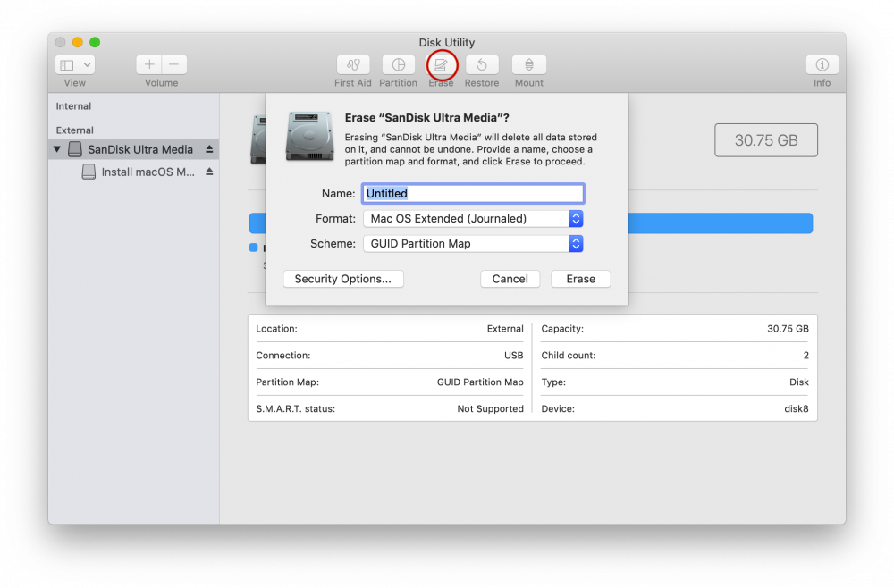The height and width of the screenshot is (588, 894).
Task: Click the Name text field
Action: tap(473, 194)
